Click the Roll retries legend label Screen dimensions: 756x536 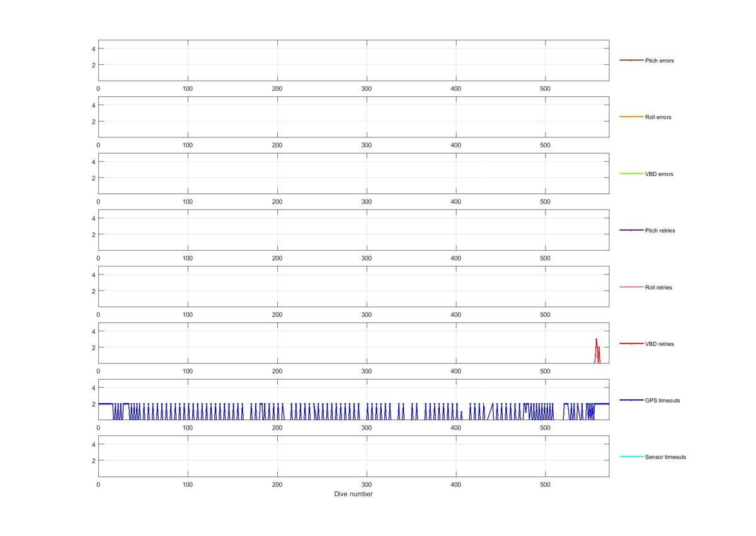click(x=658, y=287)
